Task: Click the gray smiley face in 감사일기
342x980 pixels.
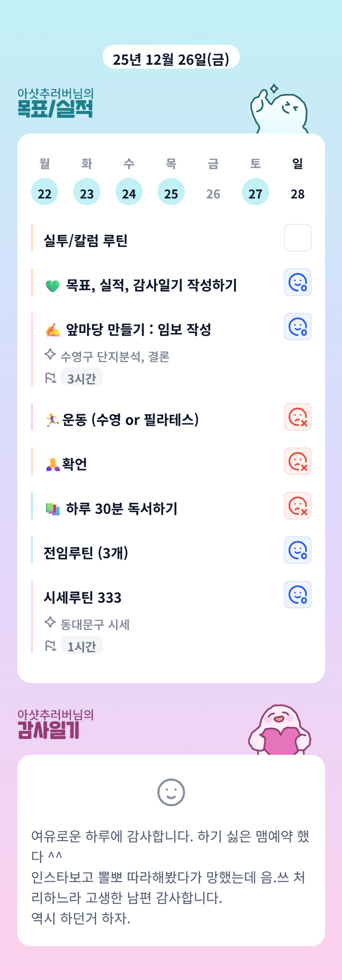Action: tap(171, 792)
